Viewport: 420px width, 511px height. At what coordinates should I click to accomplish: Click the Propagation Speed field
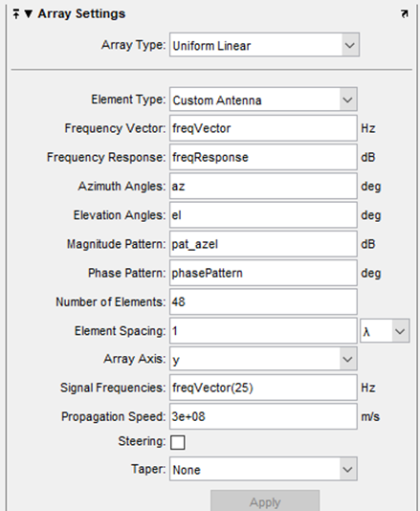[x=263, y=416]
